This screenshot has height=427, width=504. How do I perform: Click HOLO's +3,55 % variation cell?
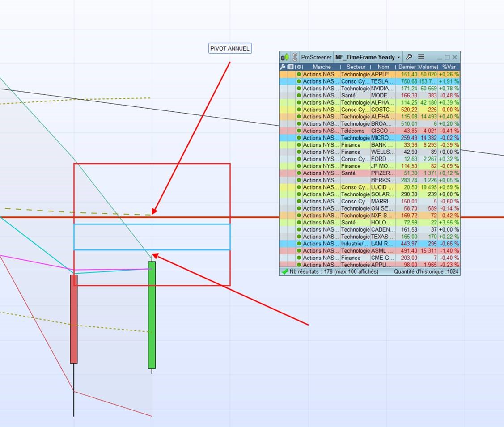[x=449, y=223]
